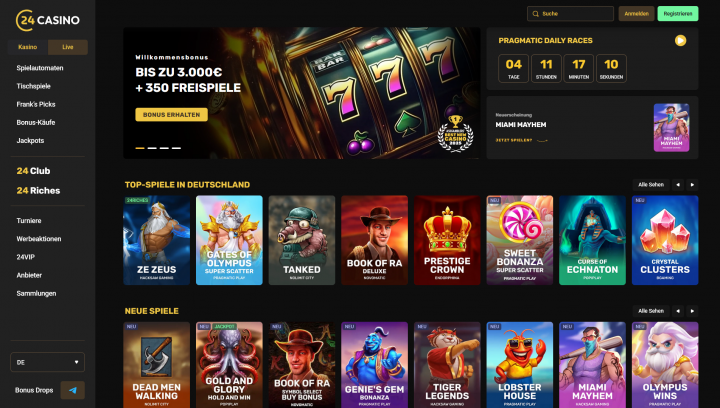This screenshot has height=408, width=720.
Task: Click the 24 Casino logo
Action: coord(48,20)
